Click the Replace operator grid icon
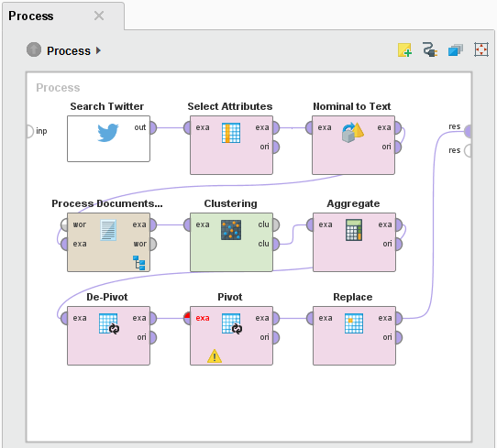Image resolution: width=497 pixels, height=448 pixels. click(x=354, y=323)
